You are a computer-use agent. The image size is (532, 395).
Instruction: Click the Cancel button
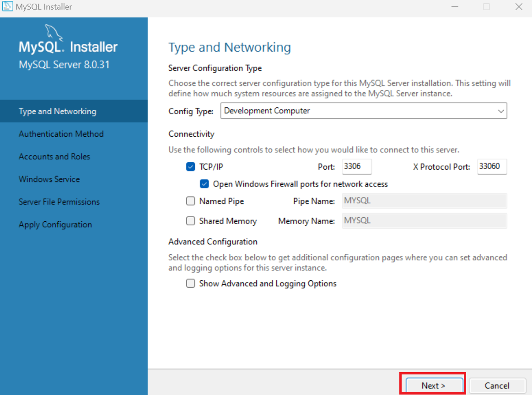[x=497, y=385]
